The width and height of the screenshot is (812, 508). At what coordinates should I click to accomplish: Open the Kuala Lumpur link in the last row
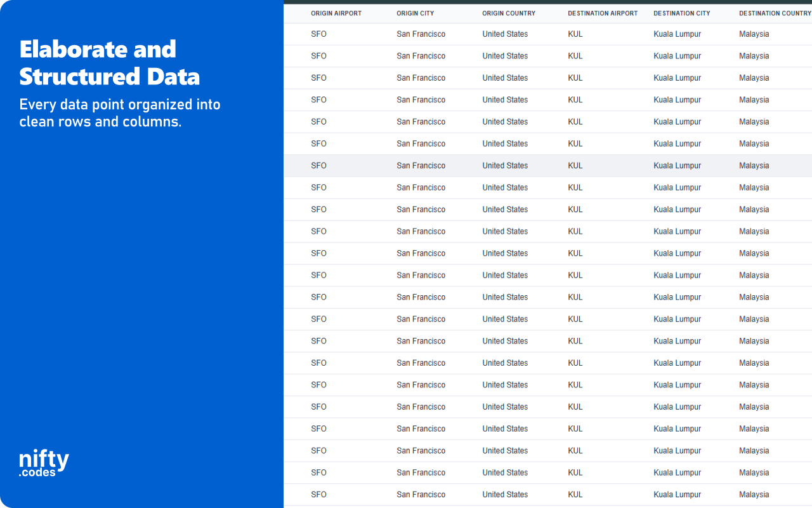point(677,494)
